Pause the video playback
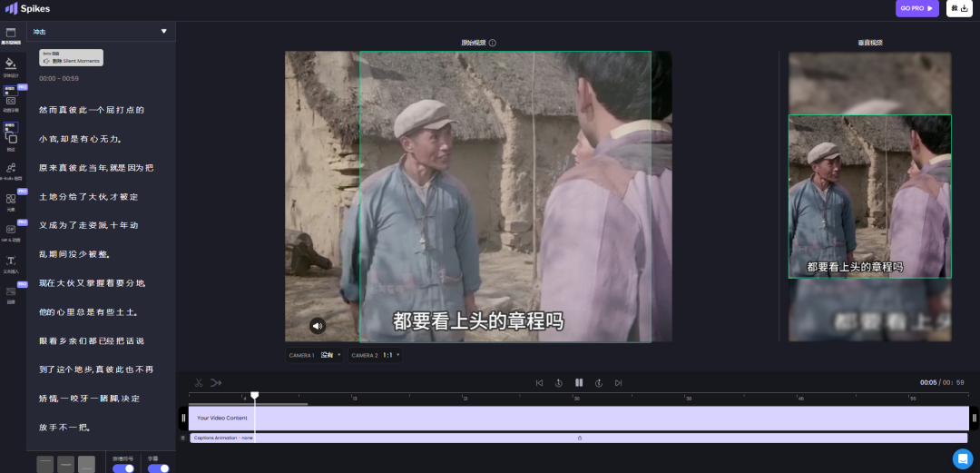This screenshot has height=473, width=980. [579, 382]
